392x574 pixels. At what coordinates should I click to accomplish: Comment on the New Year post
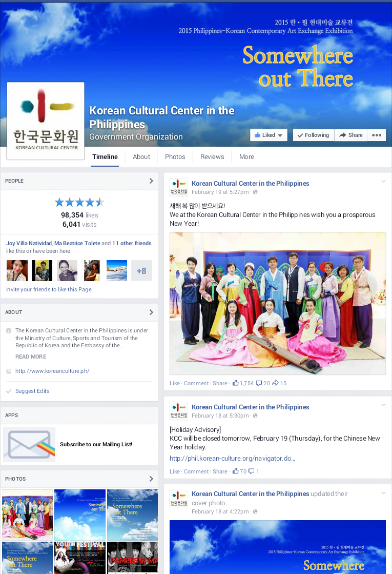click(196, 383)
